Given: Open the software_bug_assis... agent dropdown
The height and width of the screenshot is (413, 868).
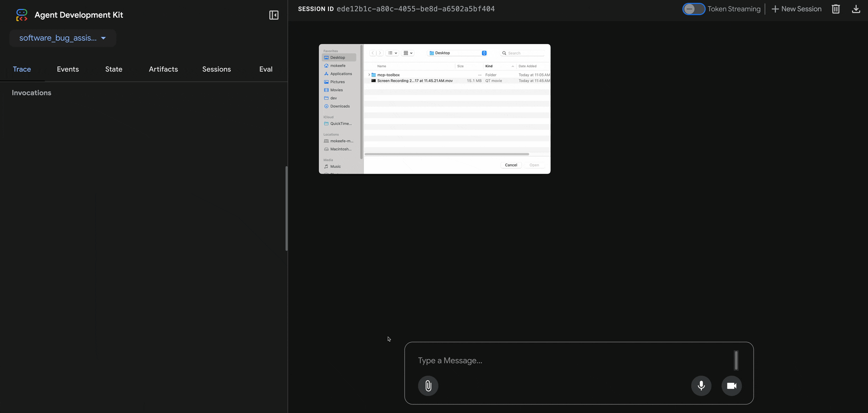Looking at the screenshot, I should 63,38.
